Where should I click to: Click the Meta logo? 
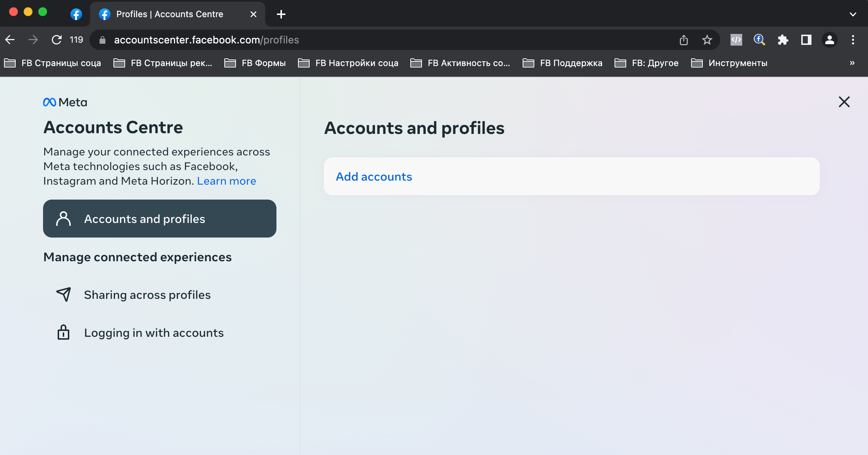coord(65,103)
